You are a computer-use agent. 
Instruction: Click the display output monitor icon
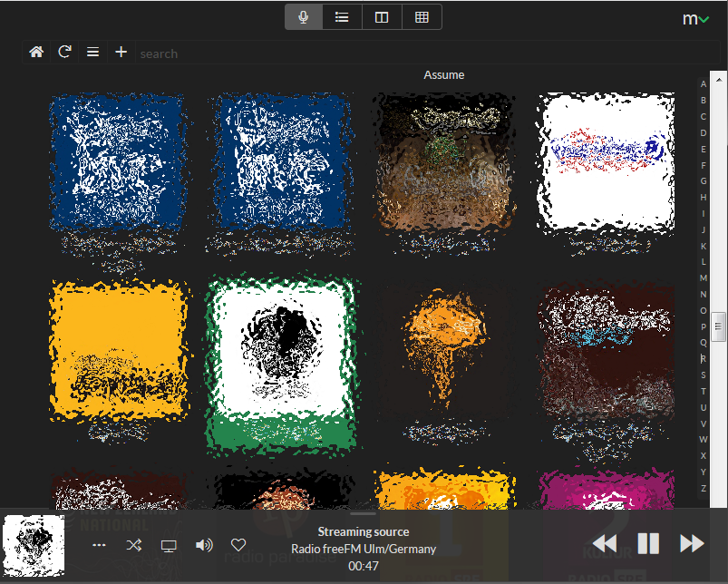click(x=169, y=545)
